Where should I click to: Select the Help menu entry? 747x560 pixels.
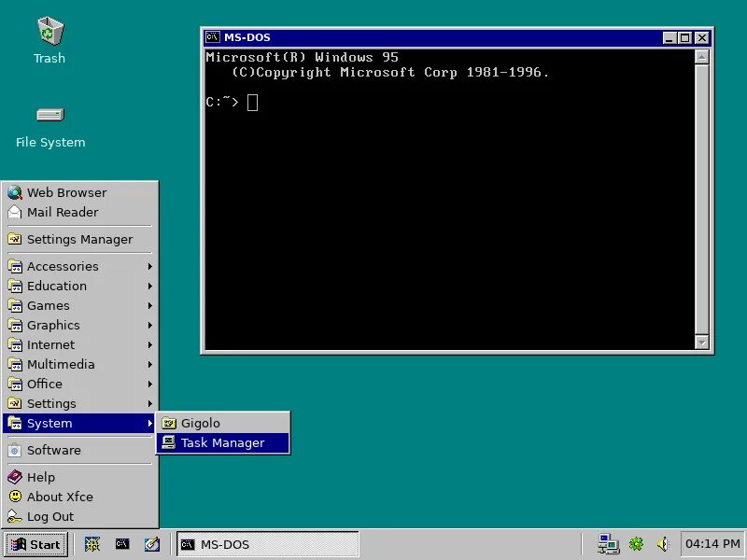pyautogui.click(x=79, y=477)
